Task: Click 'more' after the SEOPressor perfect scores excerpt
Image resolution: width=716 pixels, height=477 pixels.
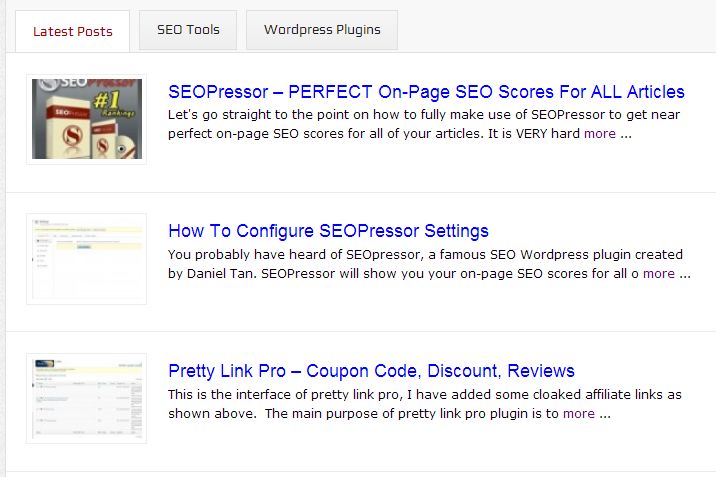Action: (600, 133)
